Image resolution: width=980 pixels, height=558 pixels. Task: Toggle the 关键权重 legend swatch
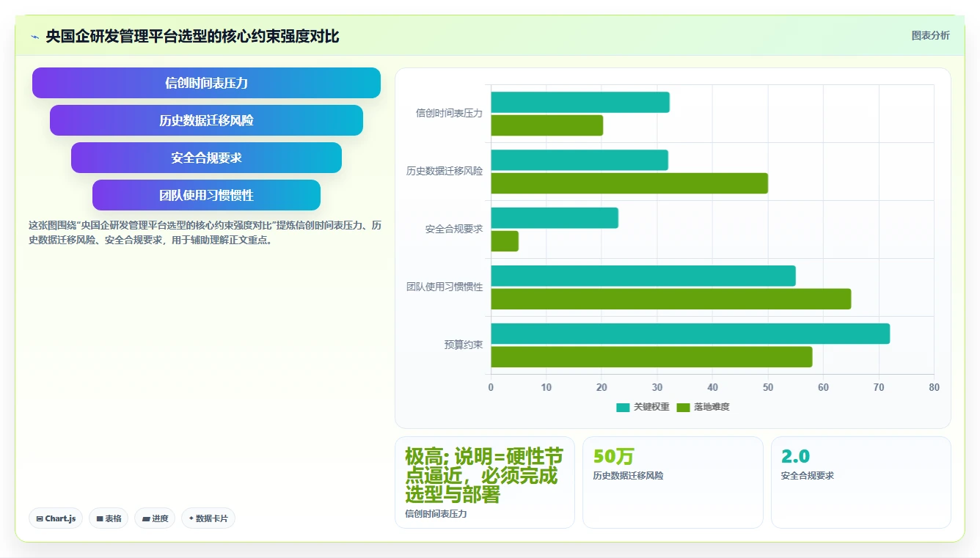tap(623, 407)
